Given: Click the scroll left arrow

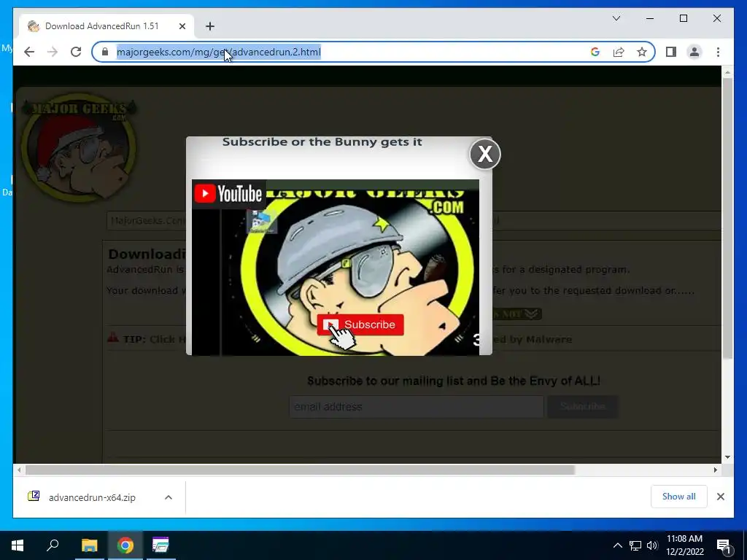Looking at the screenshot, I should point(19,470).
